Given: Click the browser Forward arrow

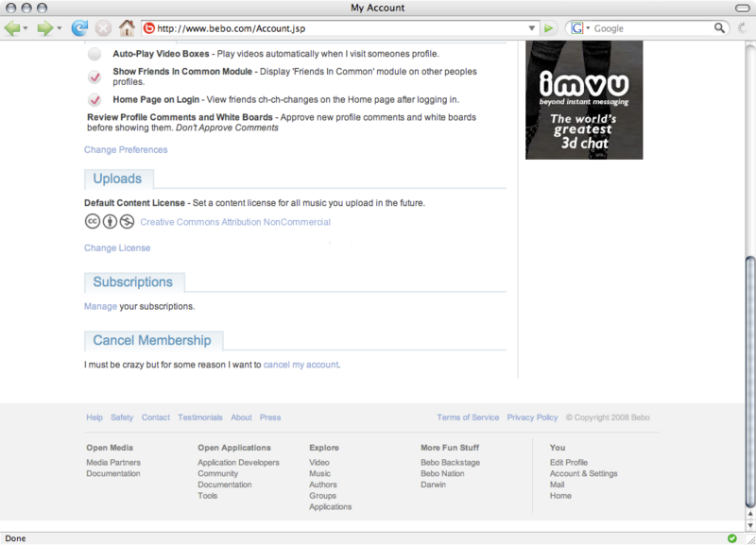Looking at the screenshot, I should 44,28.
